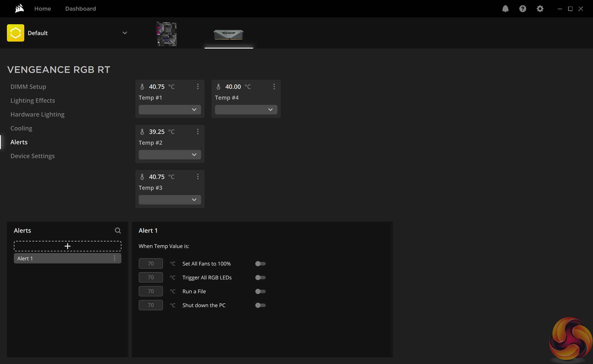Select the motherboard device thumbnail

point(166,34)
